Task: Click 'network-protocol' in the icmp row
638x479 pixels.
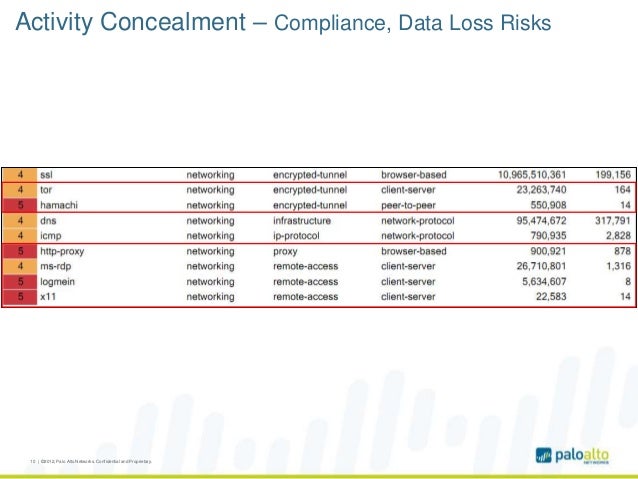Action: 417,236
